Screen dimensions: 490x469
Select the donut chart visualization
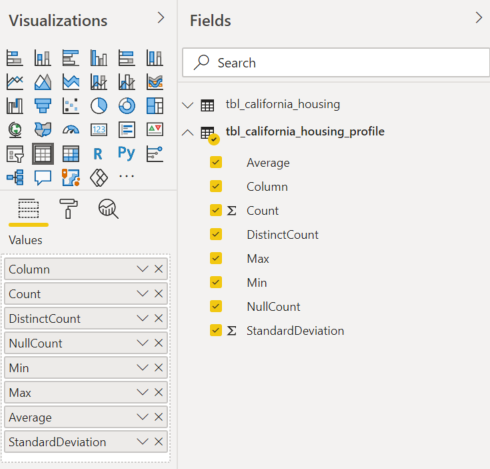127,106
